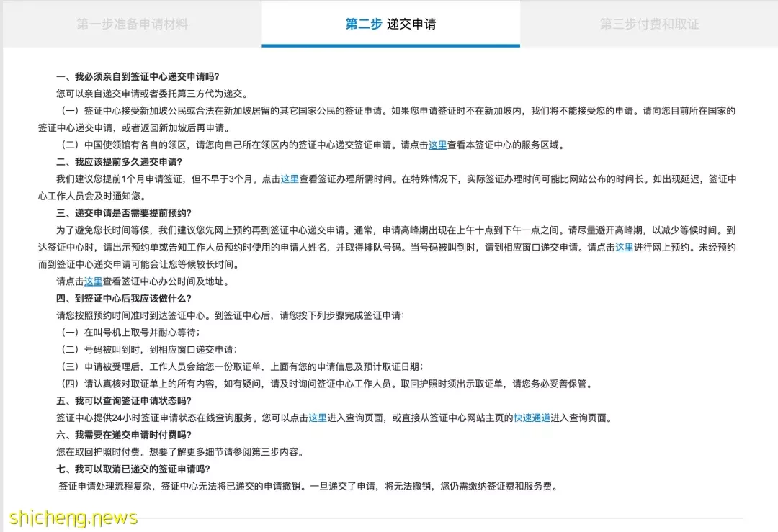Click text 您可以亲自递交申请或者委托第三方代为递交
Image resolution: width=778 pixels, height=532 pixels.
click(152, 94)
